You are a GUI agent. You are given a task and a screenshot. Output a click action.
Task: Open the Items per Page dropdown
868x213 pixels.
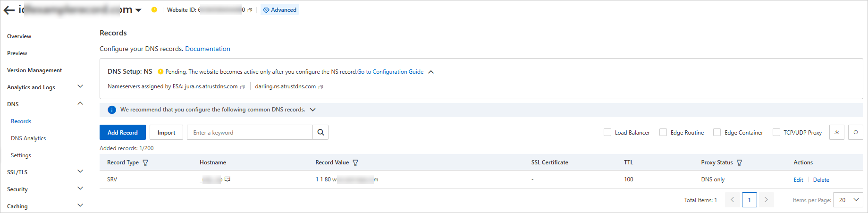click(x=848, y=200)
